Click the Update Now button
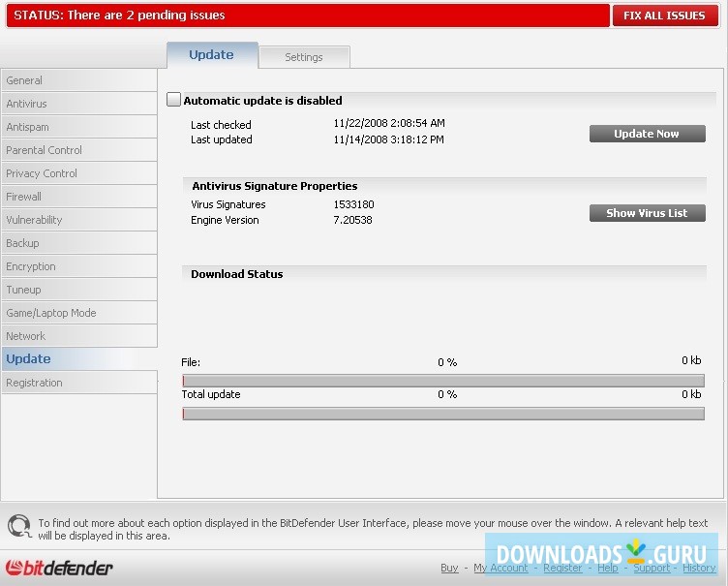728x586 pixels. coord(648,134)
